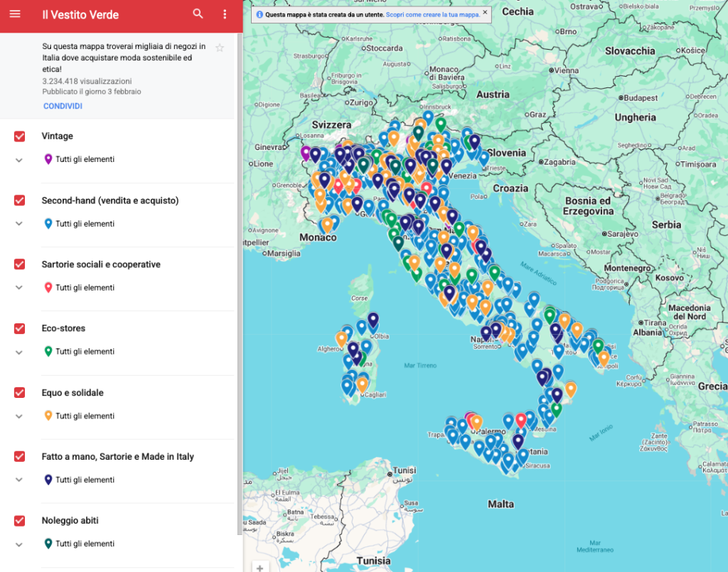Star this map with the star icon
The image size is (728, 572).
220,48
